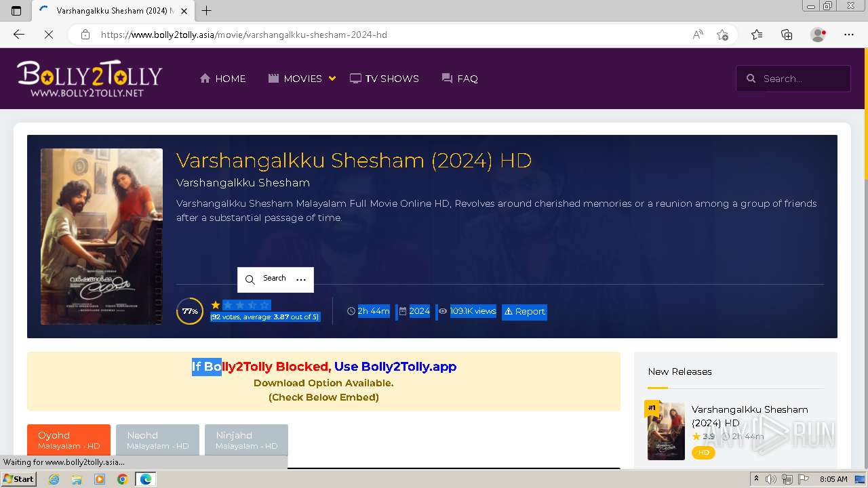
Task: Open the Read Aloud icon in the address bar
Action: tap(698, 35)
